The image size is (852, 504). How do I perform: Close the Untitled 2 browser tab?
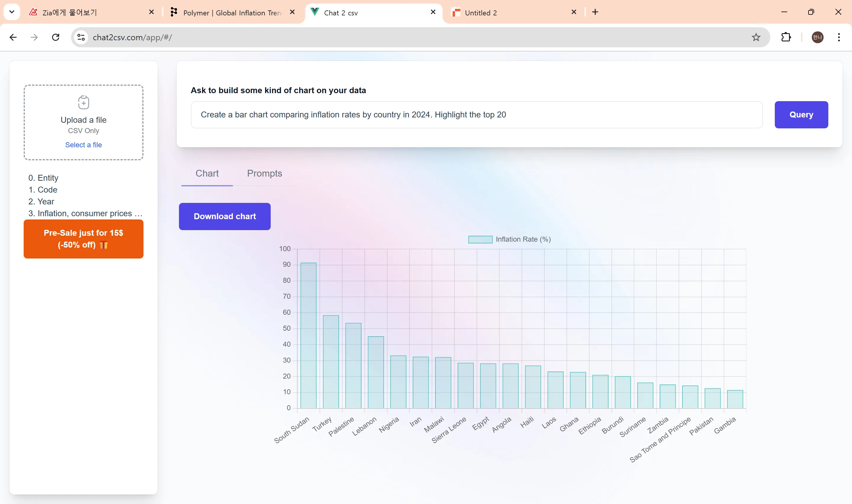(x=574, y=12)
